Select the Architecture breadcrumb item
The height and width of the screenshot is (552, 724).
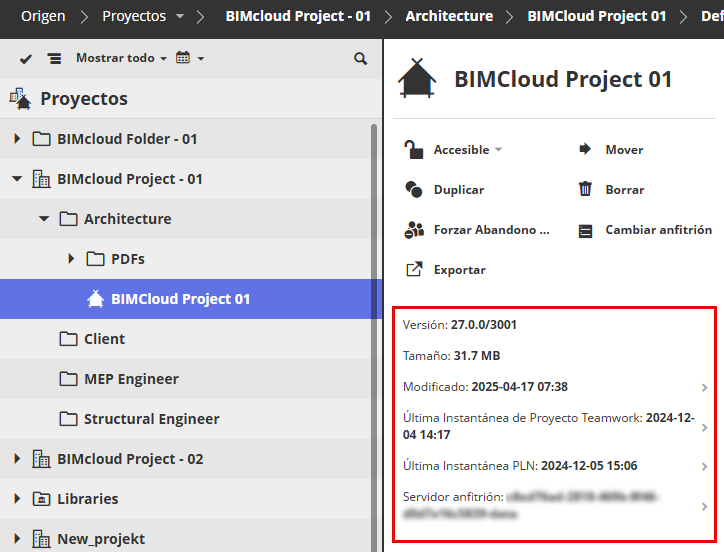(x=449, y=16)
